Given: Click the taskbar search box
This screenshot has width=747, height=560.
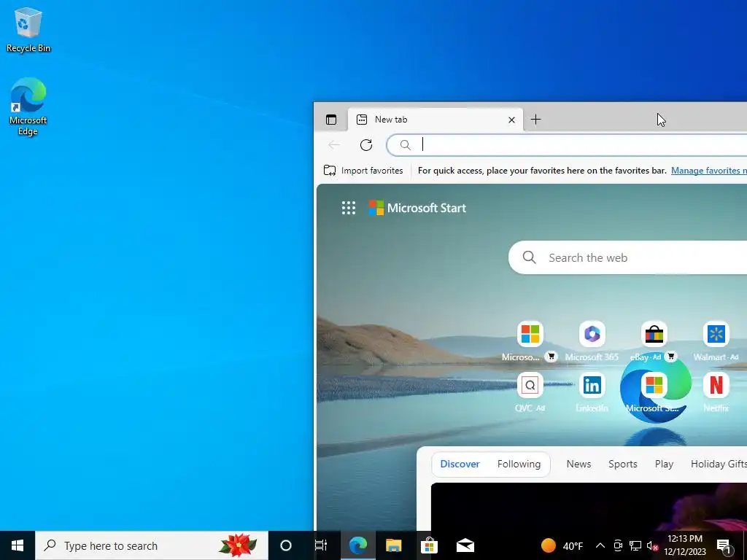Looking at the screenshot, I should pos(152,545).
